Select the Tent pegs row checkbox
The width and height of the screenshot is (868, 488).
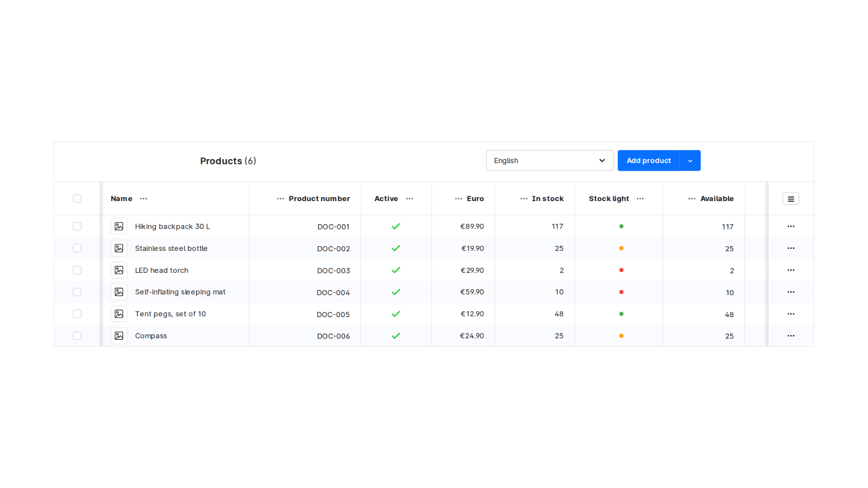coord(77,314)
